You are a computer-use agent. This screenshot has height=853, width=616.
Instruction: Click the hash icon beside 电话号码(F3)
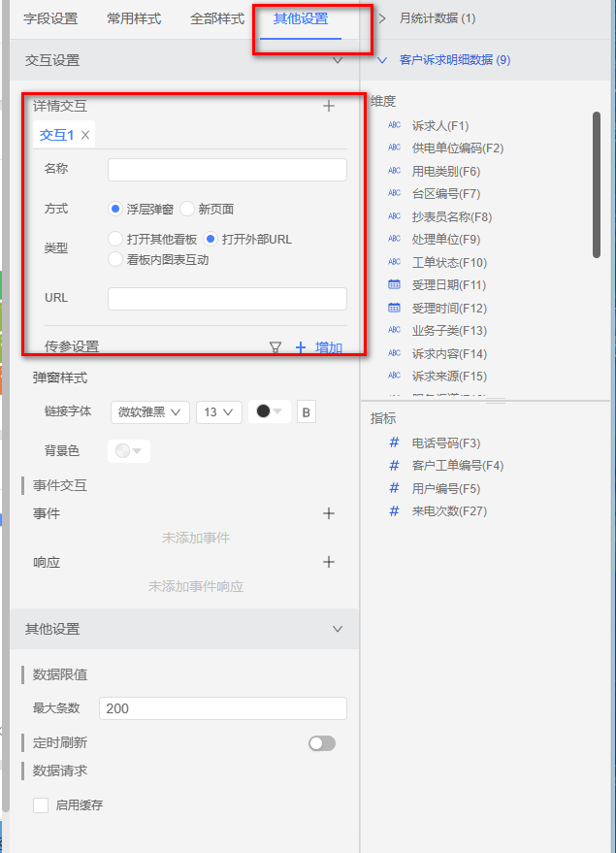(394, 443)
